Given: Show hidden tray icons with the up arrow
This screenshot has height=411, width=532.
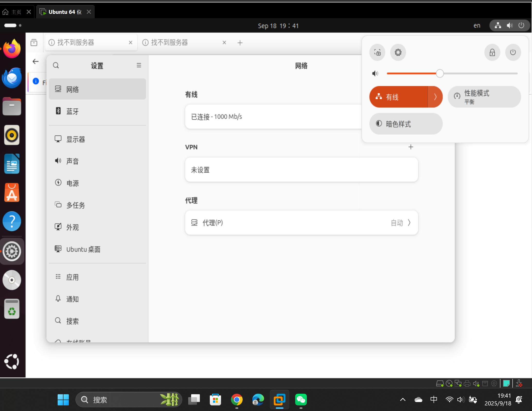Looking at the screenshot, I should (x=402, y=400).
